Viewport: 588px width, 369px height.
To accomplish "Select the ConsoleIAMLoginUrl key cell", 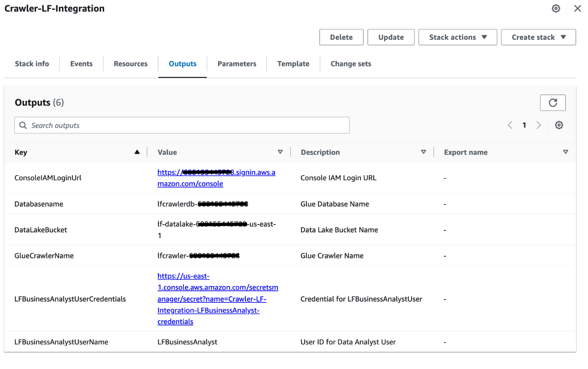I will point(48,178).
